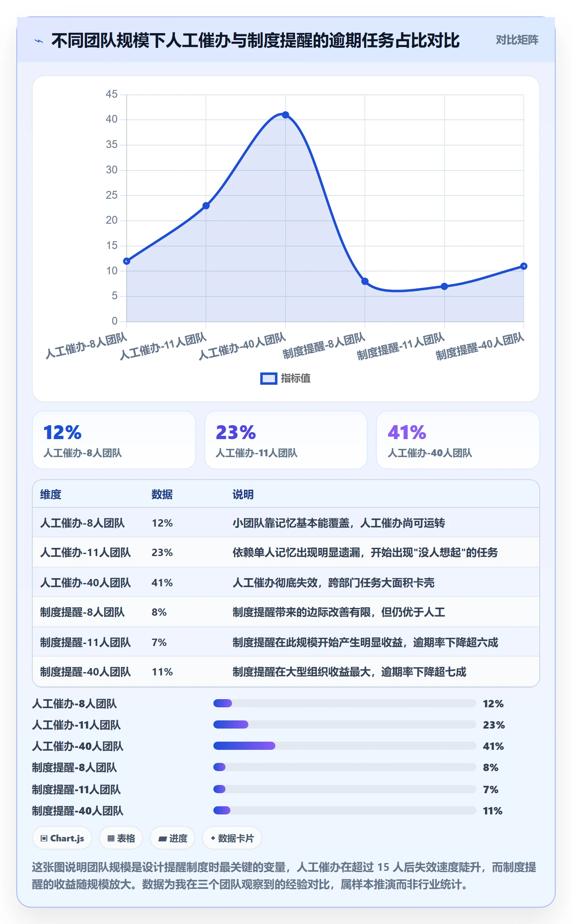Select table row 制度提醒-11人团队
The width and height of the screenshot is (572, 924).
point(286,642)
